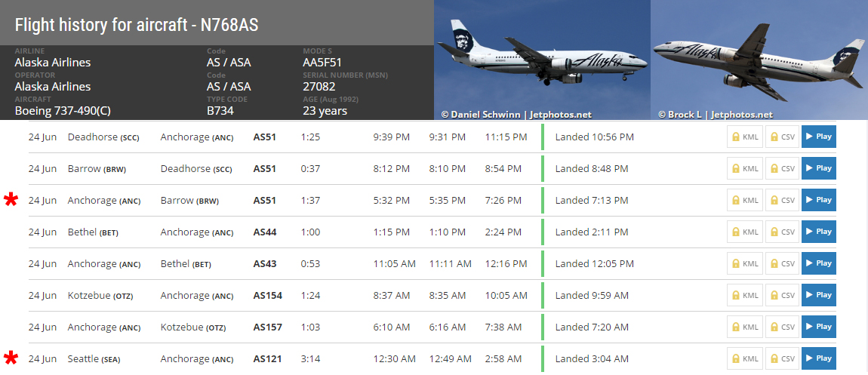Play the AS43 Anchorage to Bethel flight

point(819,263)
